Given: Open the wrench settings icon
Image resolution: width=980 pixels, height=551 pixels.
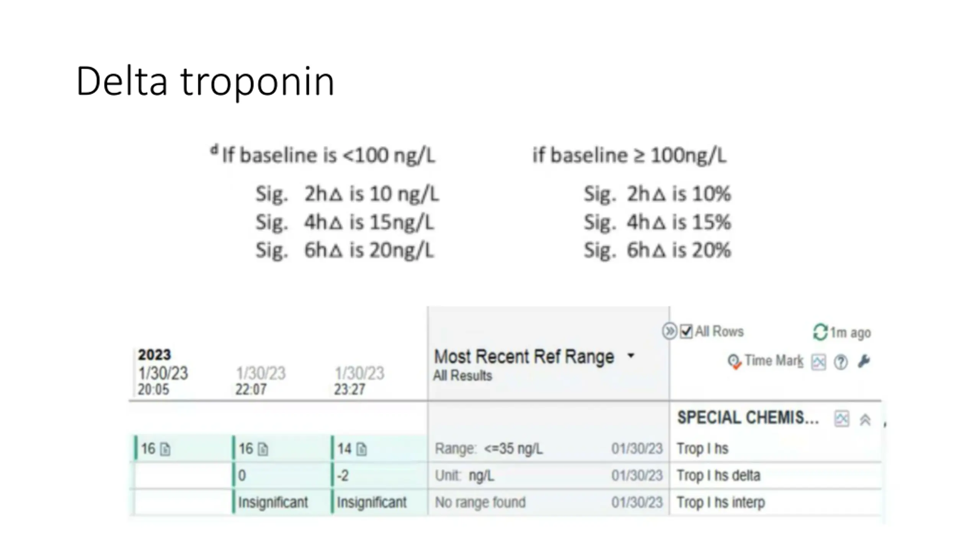Looking at the screenshot, I should click(864, 361).
